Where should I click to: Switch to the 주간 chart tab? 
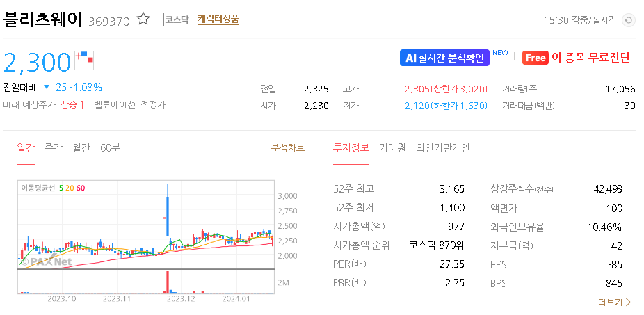54,148
